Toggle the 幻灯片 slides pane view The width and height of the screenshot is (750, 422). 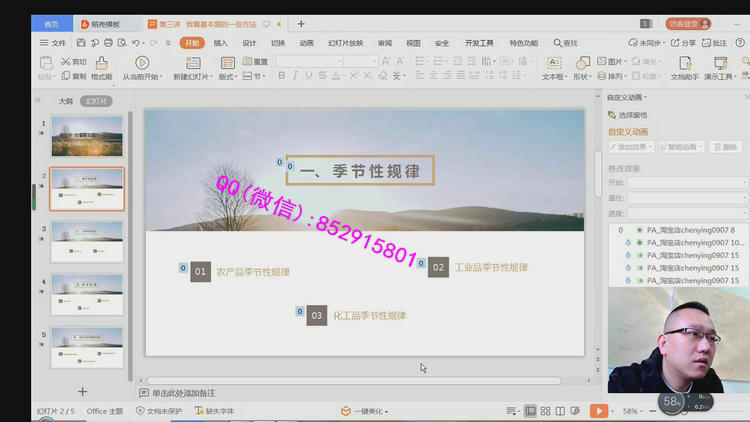96,101
